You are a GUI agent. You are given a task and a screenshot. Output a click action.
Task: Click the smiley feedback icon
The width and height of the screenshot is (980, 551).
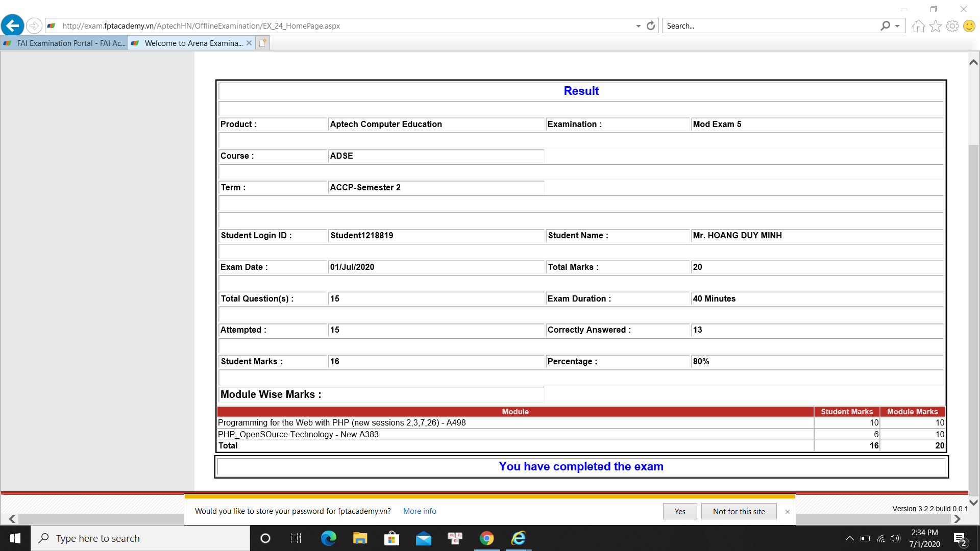click(969, 26)
